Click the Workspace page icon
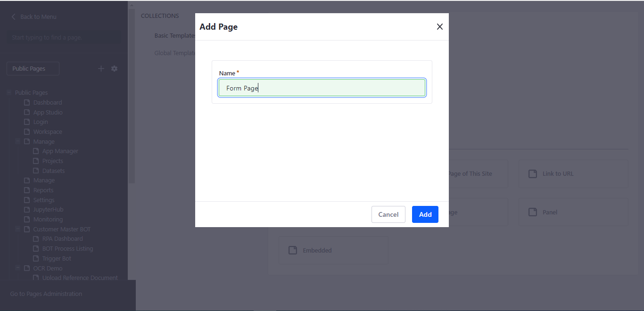 pos(27,131)
